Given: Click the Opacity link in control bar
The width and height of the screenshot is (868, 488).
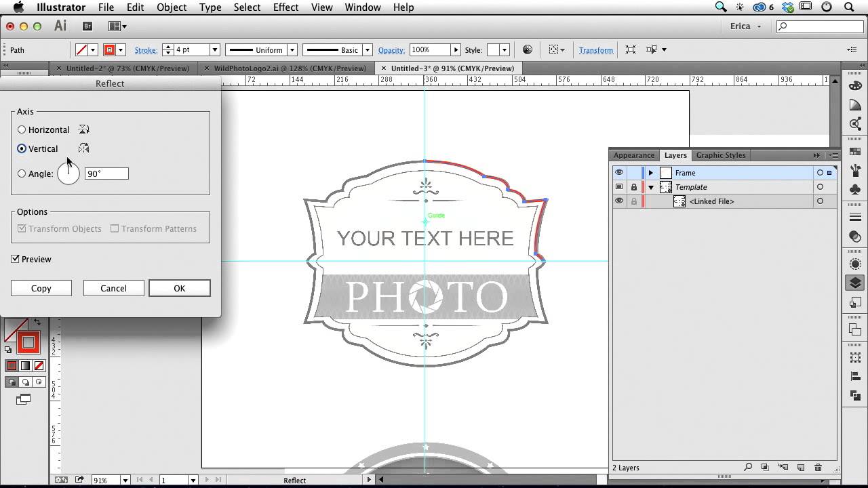Looking at the screenshot, I should (x=391, y=50).
